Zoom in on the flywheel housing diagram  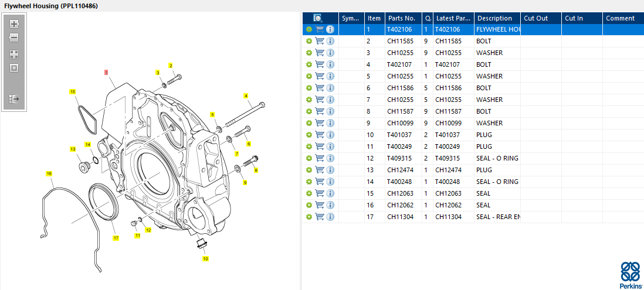[x=14, y=25]
